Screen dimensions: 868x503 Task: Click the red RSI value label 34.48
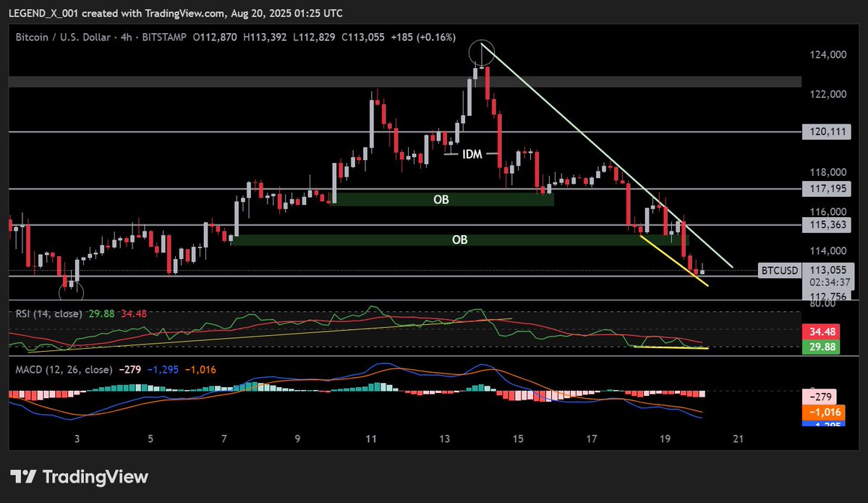821,331
